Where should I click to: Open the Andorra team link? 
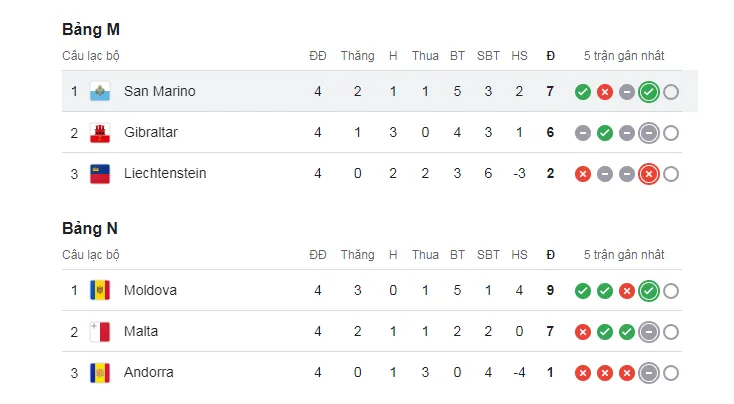pyautogui.click(x=148, y=372)
